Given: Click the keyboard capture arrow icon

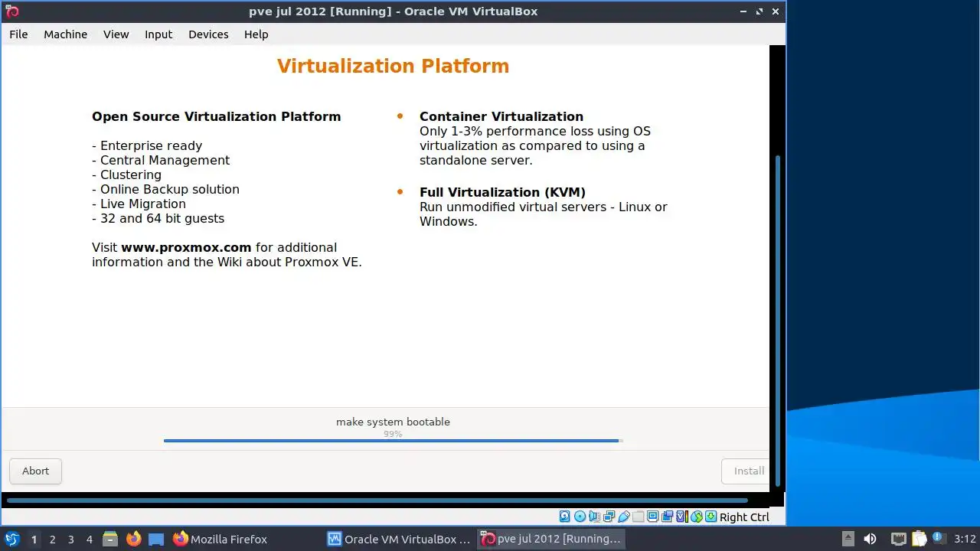Looking at the screenshot, I should point(711,517).
